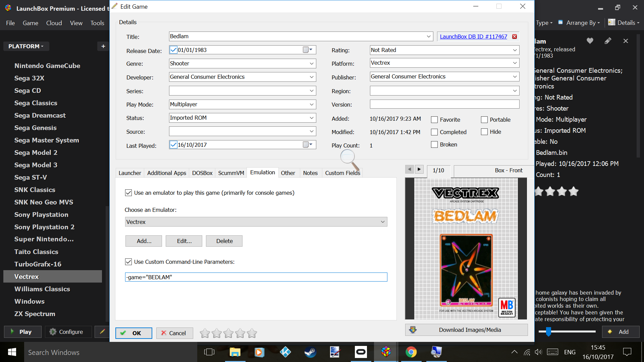Show hidden system tray icons
644x362 pixels.
[x=514, y=352]
